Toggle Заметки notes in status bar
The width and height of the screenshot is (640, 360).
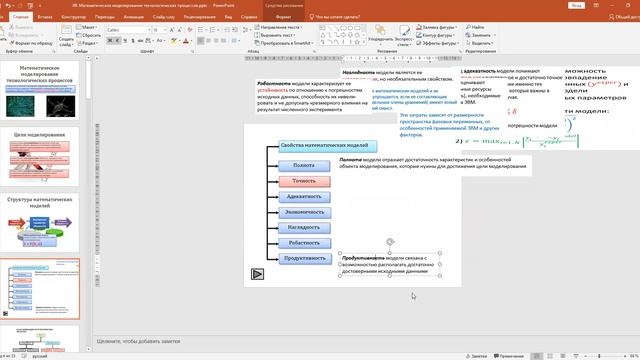tap(476, 356)
